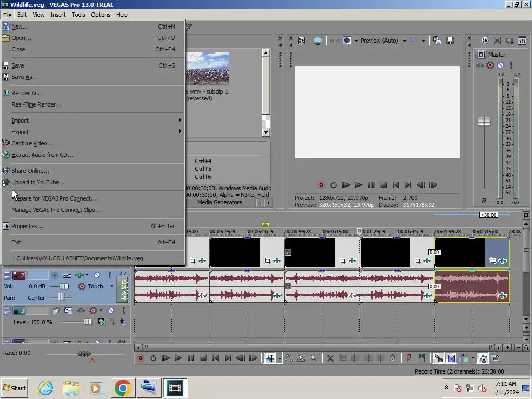Choose Save As... in File menu
Image resolution: width=532 pixels, height=399 pixels.
[x=94, y=77]
